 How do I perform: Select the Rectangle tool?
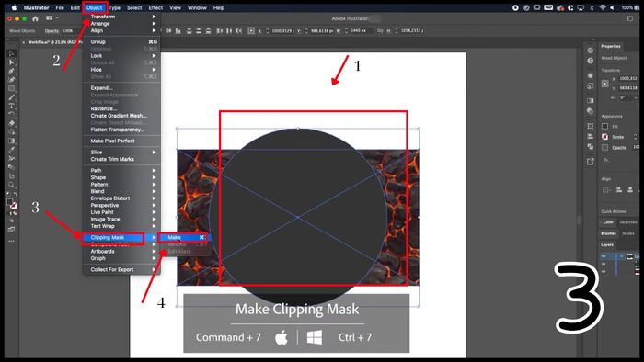[11, 88]
